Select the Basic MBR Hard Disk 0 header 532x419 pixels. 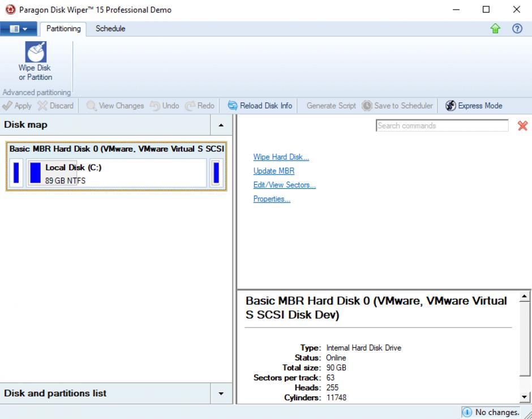tap(117, 149)
